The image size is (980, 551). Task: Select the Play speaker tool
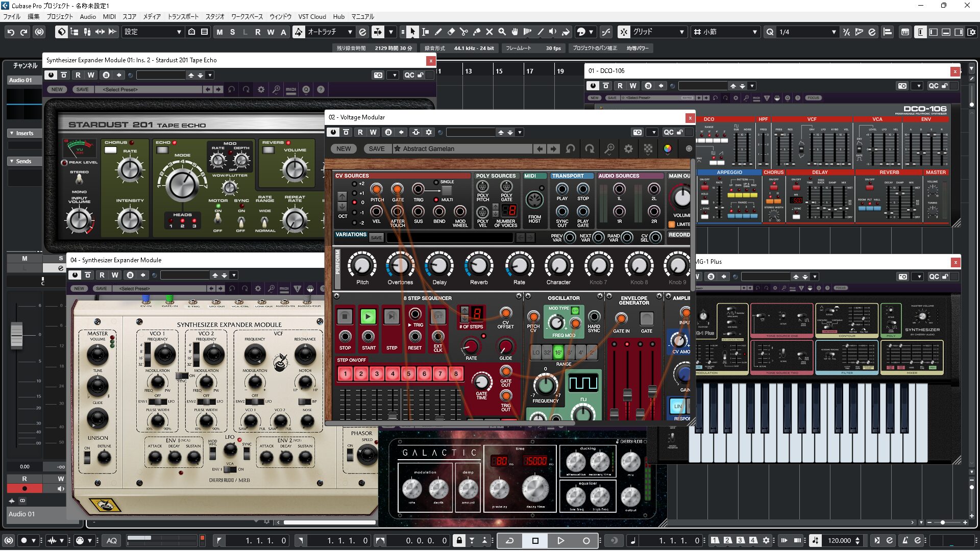coord(553,32)
